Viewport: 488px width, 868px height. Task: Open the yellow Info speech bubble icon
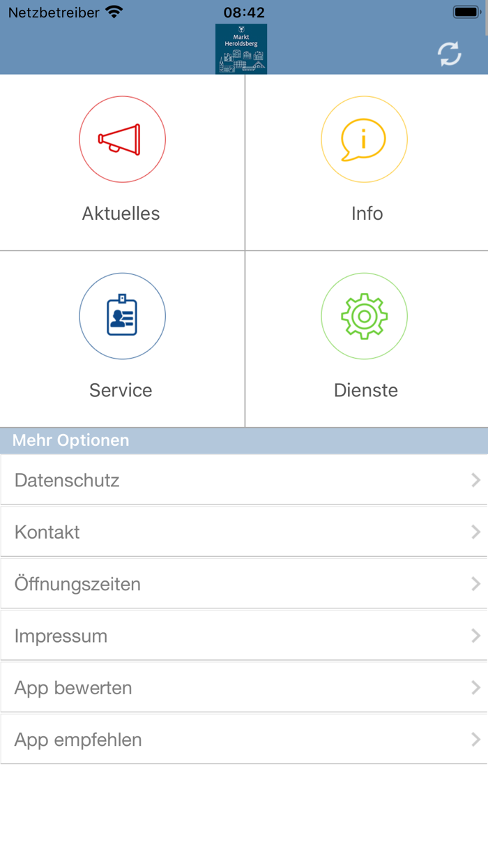364,140
